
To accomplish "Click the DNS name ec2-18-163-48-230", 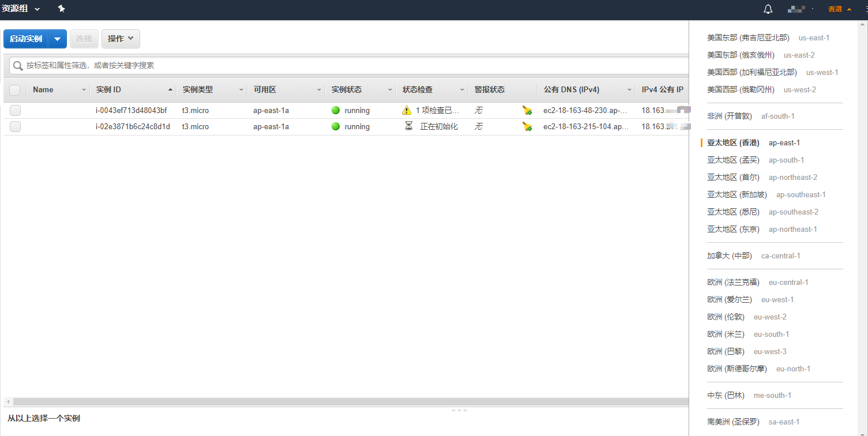I will 586,110.
